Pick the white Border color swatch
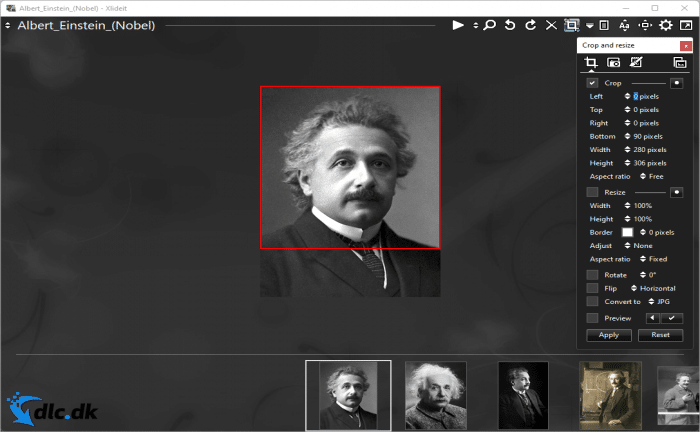Image resolution: width=700 pixels, height=432 pixels. [x=627, y=233]
